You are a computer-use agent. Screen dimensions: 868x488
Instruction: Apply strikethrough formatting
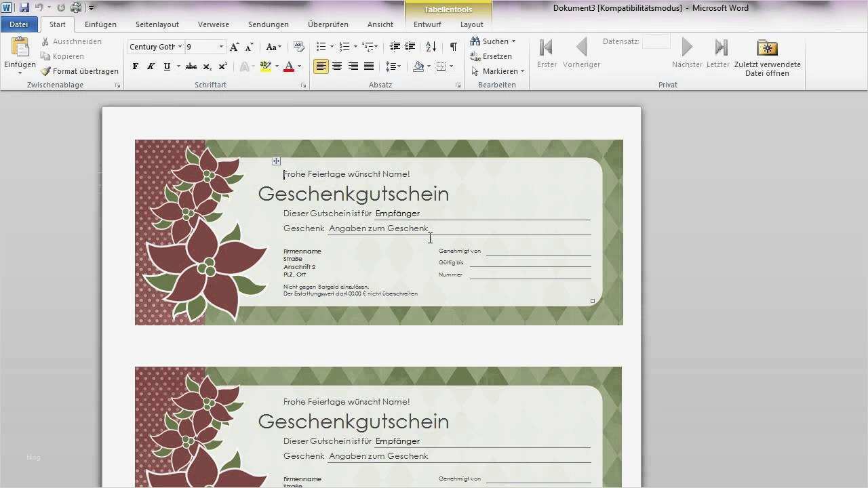[191, 66]
